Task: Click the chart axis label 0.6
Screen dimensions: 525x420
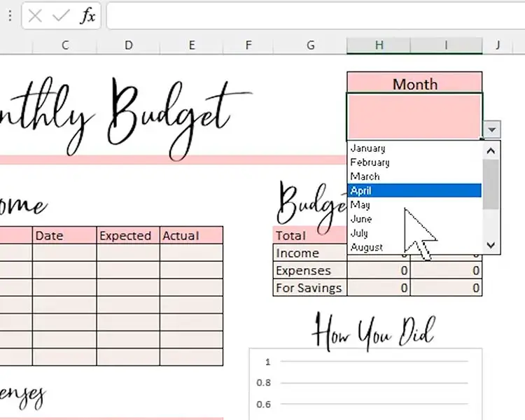Action: [263, 405]
